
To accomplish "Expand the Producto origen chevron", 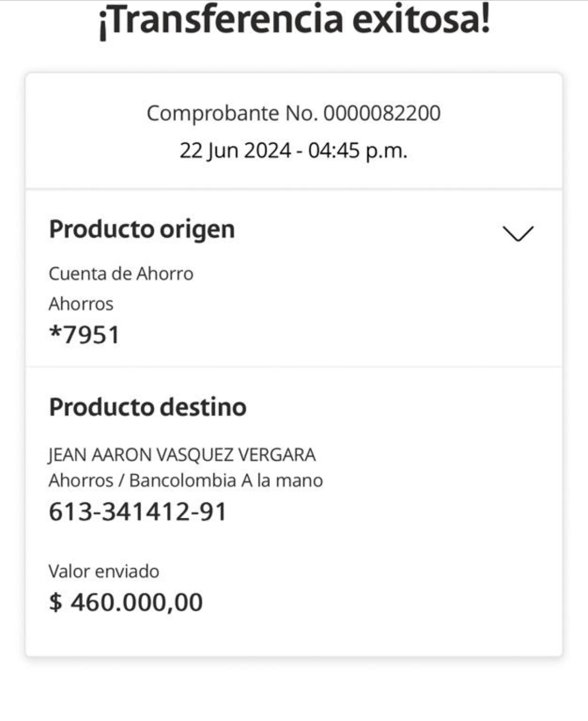I will click(x=518, y=234).
